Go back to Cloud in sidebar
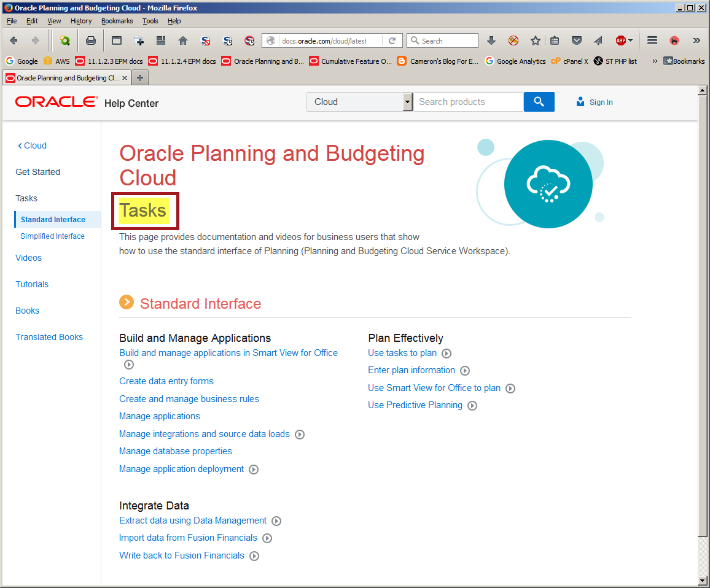The height and width of the screenshot is (588, 710). [x=32, y=145]
